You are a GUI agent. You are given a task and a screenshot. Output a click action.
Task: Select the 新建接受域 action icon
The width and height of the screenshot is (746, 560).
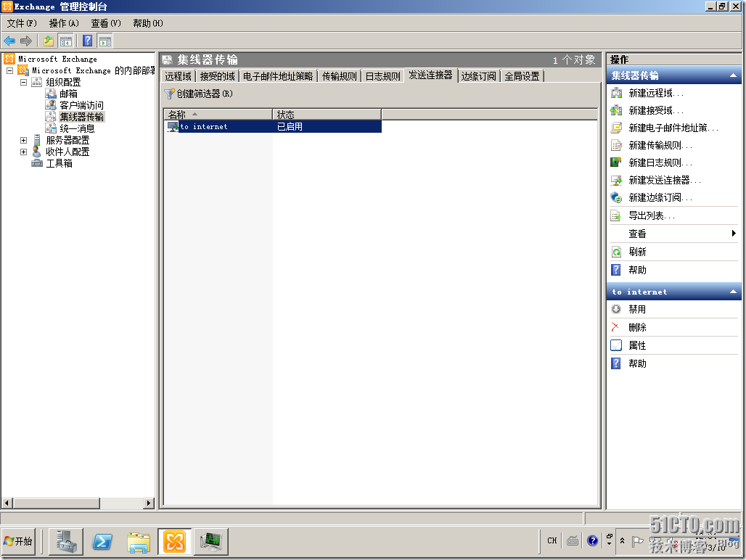[617, 110]
